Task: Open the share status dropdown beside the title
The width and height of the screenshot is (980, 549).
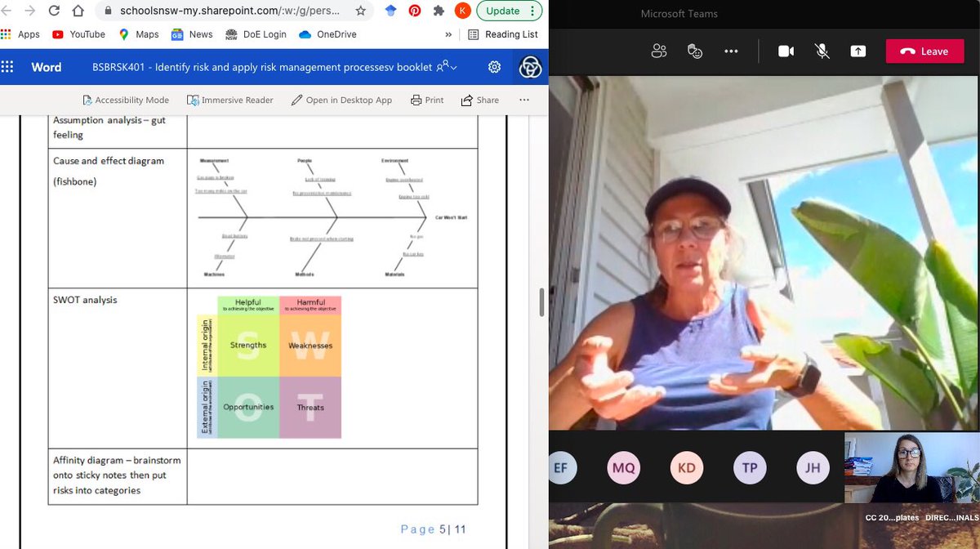Action: point(447,67)
